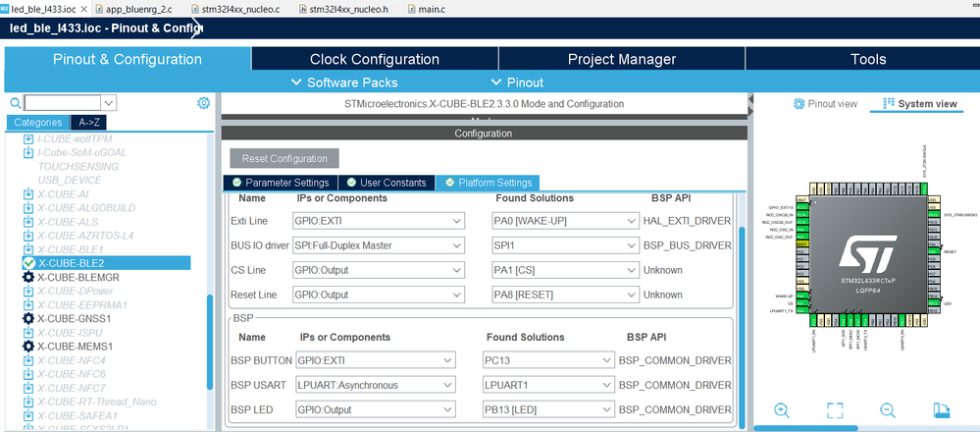Select X-CUBE-BLEMGR in the list
980x432 pixels.
[x=78, y=277]
